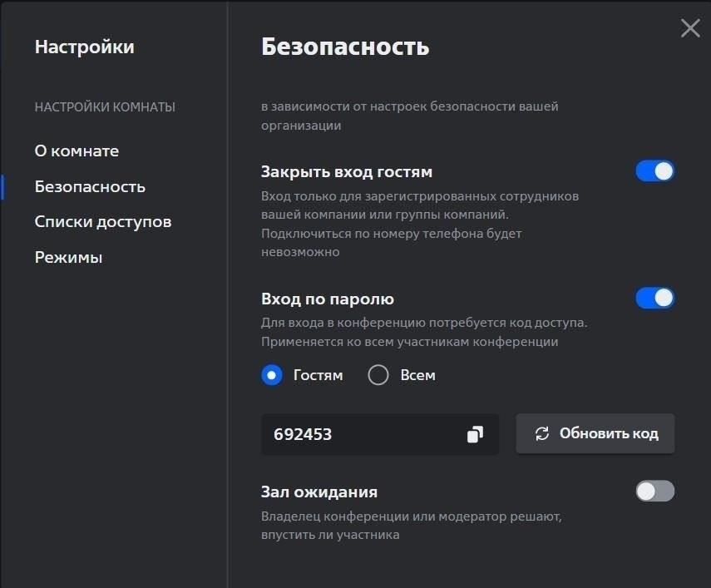Toggle off "Закрыть вход гостям" switch

pos(654,171)
